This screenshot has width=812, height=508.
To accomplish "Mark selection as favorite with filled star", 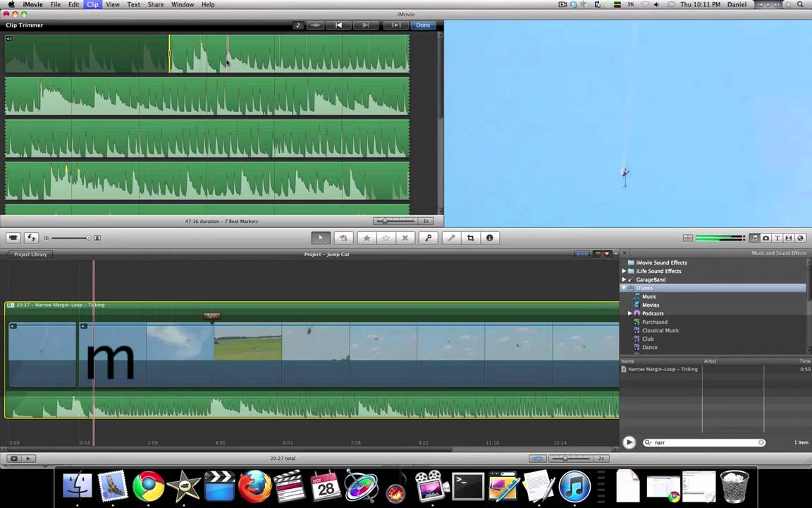I will 367,238.
